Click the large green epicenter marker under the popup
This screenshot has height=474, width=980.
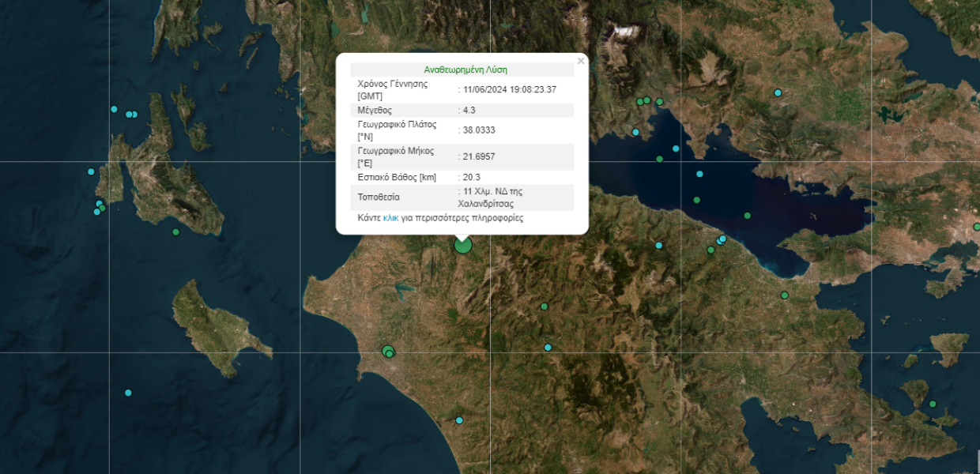463,245
